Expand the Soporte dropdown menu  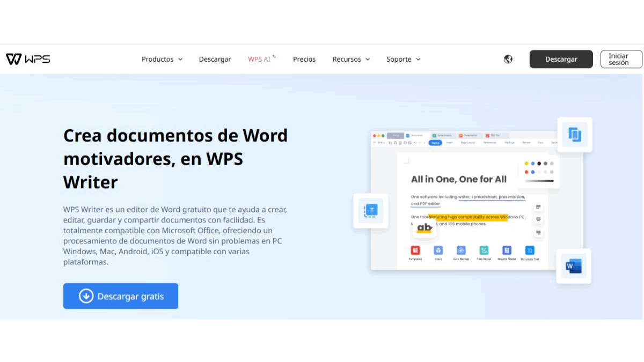point(403,59)
